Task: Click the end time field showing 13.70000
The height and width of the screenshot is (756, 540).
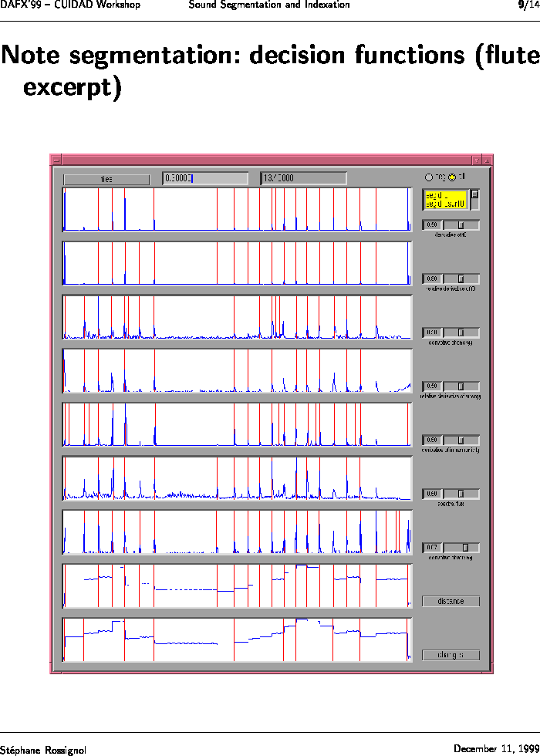Action: coord(303,178)
